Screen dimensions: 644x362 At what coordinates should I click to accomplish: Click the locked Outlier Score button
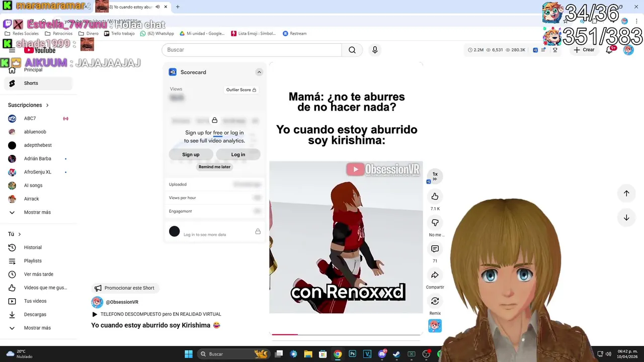pos(241,90)
